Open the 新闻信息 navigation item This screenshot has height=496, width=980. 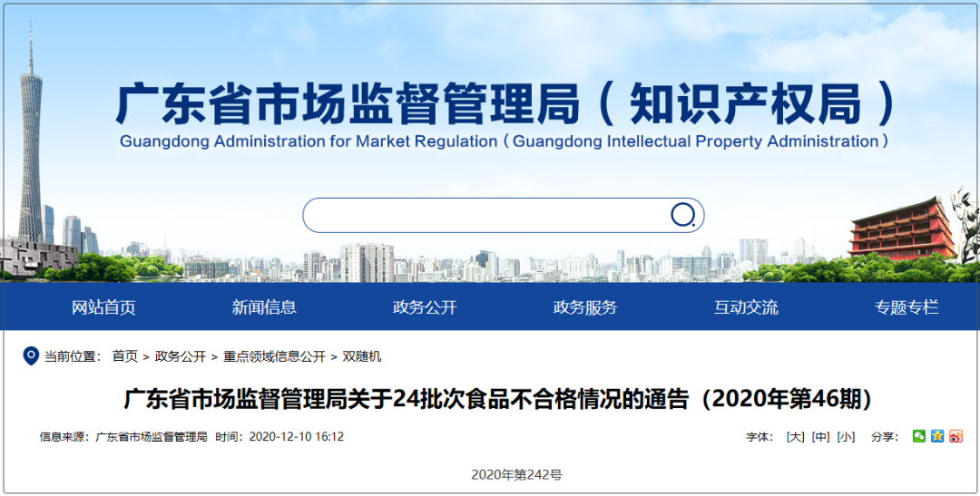264,306
